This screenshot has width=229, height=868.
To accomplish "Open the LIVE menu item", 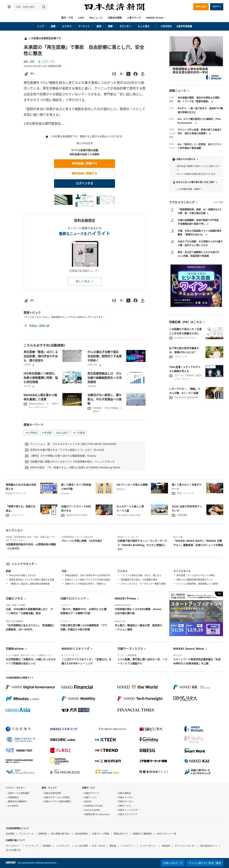I will [81, 17].
